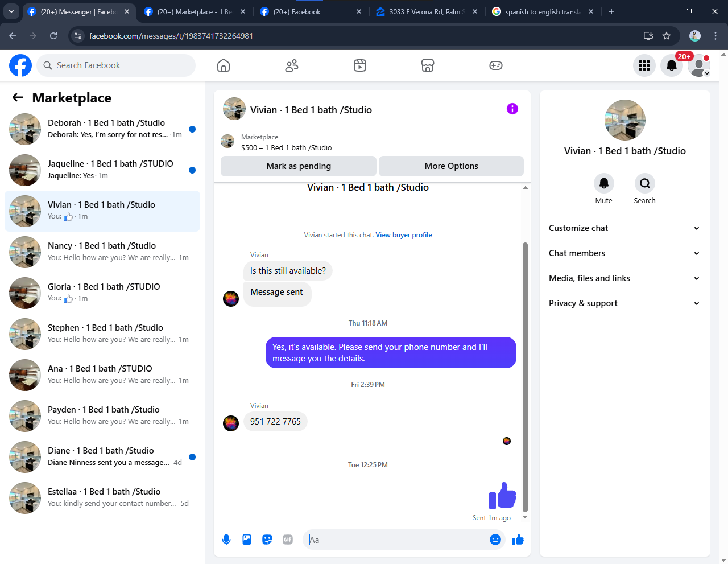Open conversation information purple icon

512,109
